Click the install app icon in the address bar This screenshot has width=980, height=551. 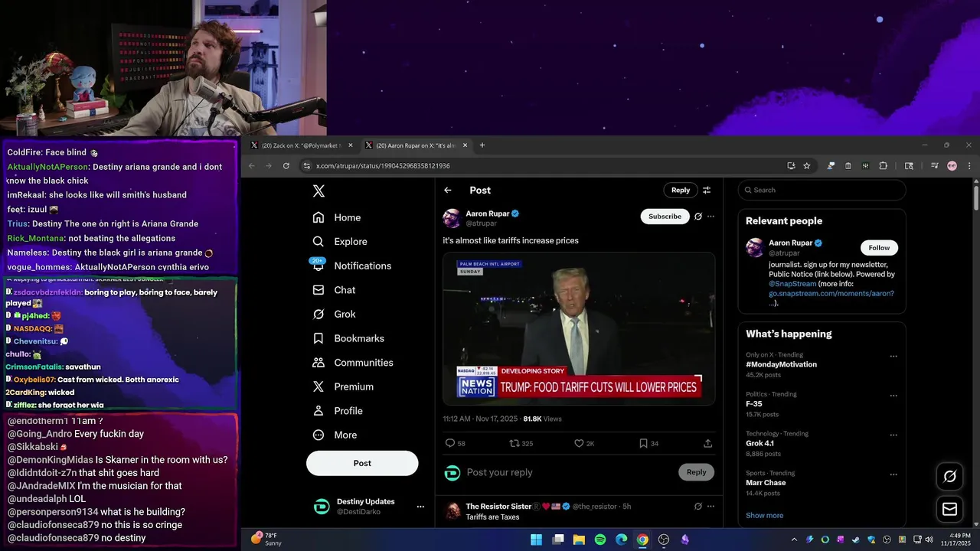[791, 166]
